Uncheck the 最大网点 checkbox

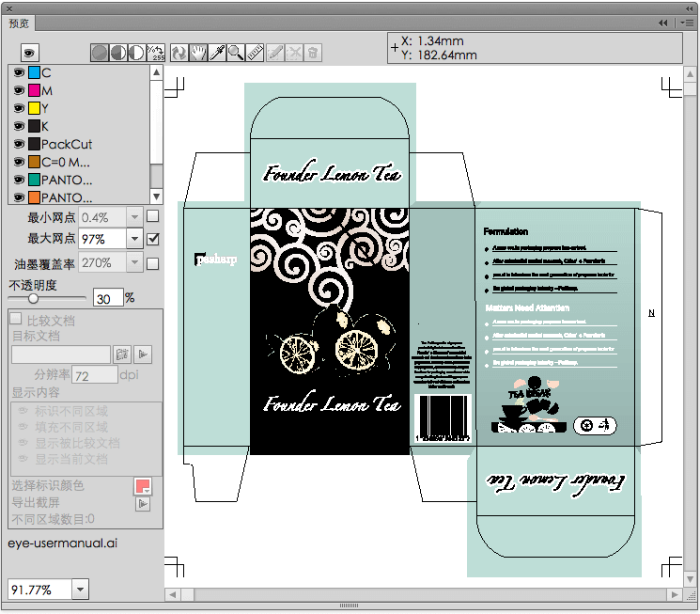[x=153, y=240]
